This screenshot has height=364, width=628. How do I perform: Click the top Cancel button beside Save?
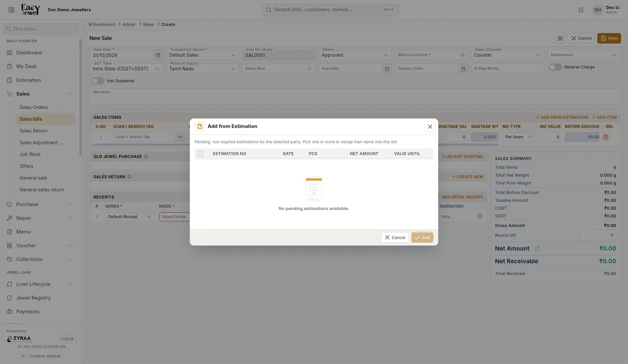coord(581,38)
